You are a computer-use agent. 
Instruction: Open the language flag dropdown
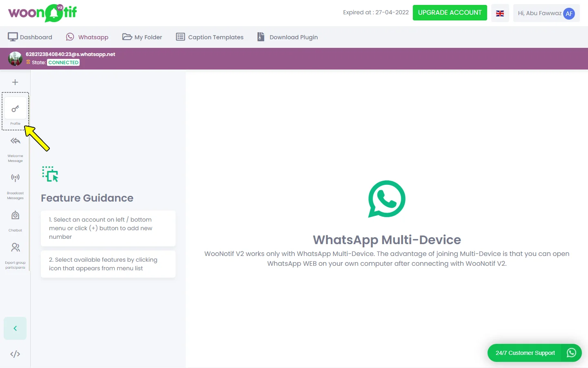click(x=500, y=13)
